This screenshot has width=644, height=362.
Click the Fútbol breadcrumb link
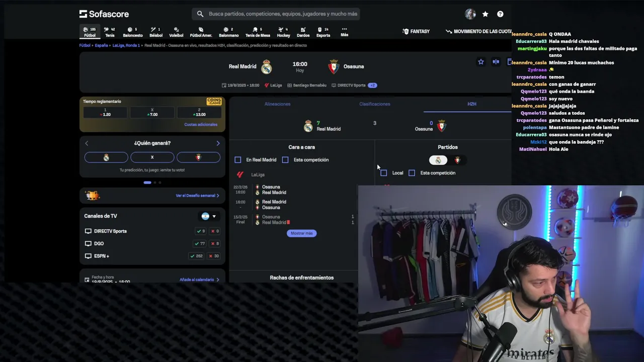tap(85, 45)
